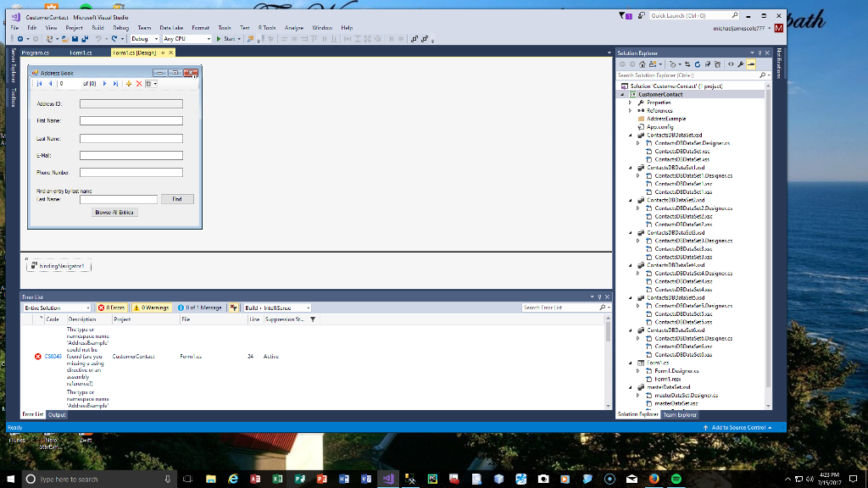Click the Browse All Entries button
Screen dimensions: 868x488
tap(114, 213)
